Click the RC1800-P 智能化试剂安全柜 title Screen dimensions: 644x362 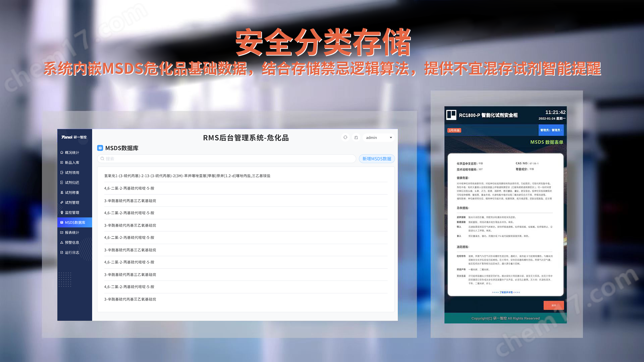[x=488, y=115]
